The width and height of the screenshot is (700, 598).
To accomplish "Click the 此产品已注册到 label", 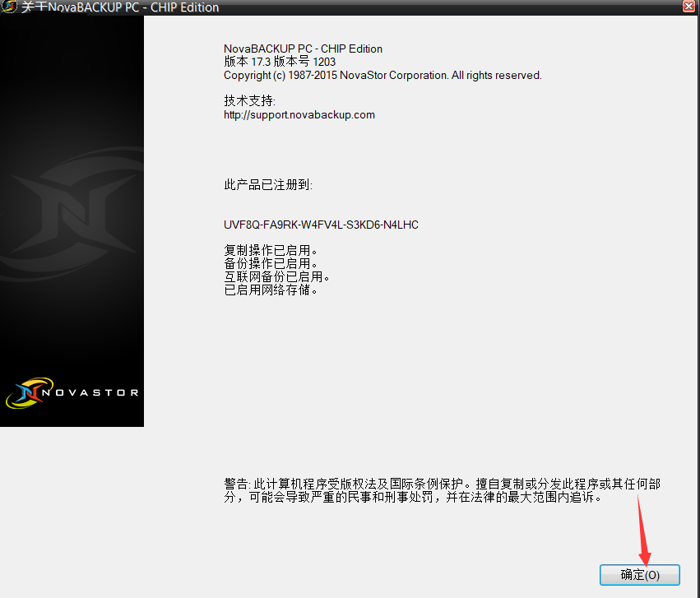I will pos(268,184).
